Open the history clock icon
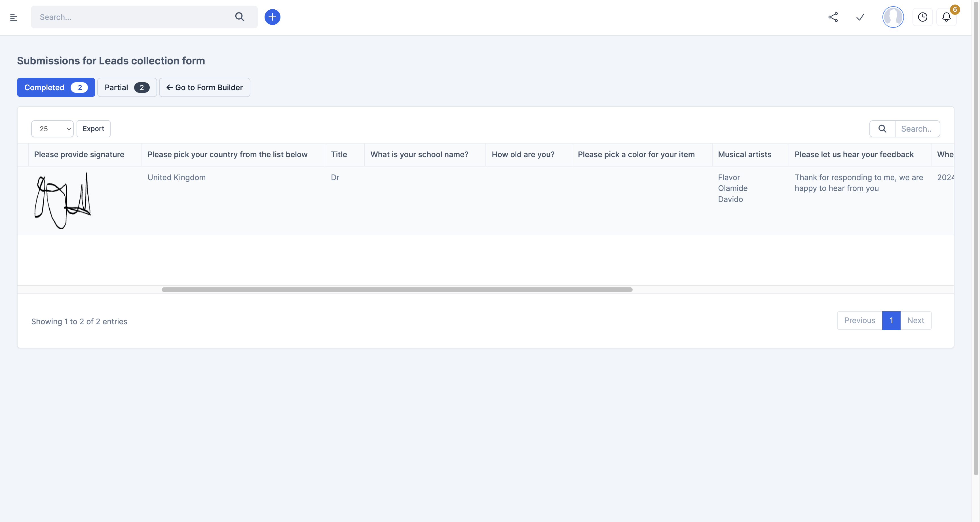 (923, 17)
